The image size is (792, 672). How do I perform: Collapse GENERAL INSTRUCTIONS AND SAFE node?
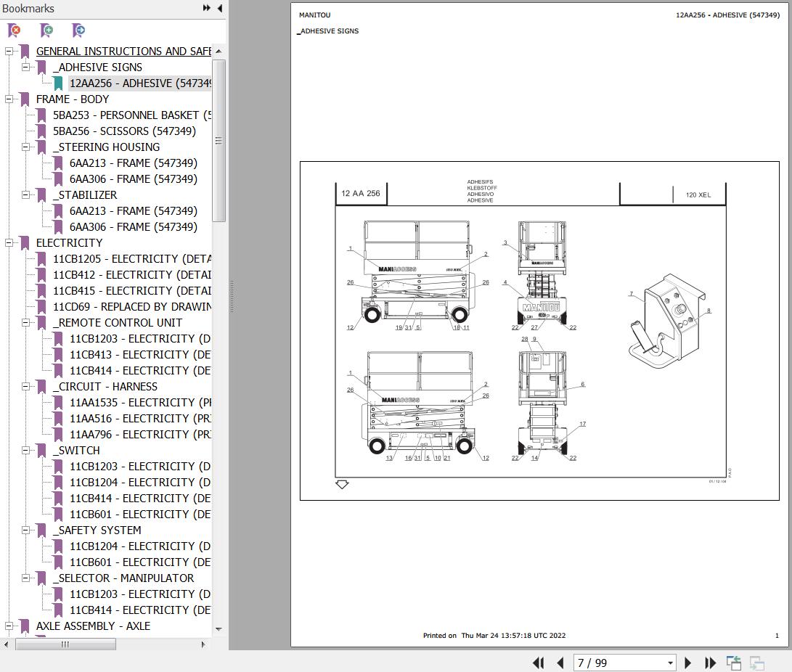coord(9,52)
